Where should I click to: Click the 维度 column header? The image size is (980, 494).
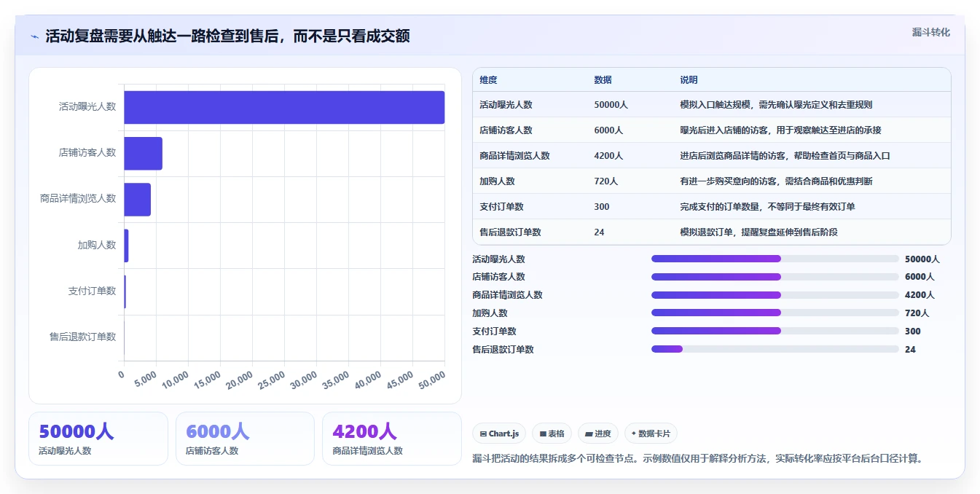pyautogui.click(x=488, y=79)
